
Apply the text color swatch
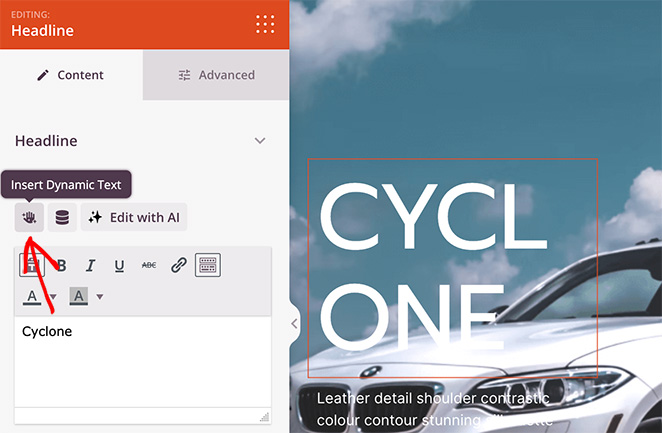click(33, 296)
